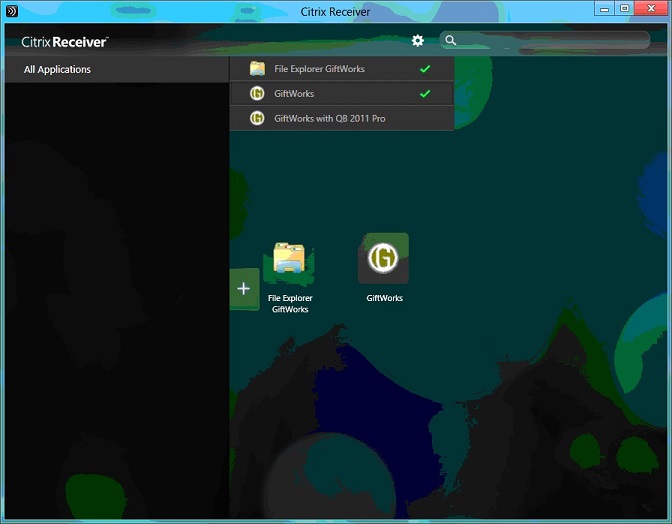Image resolution: width=672 pixels, height=524 pixels.
Task: Click the Citrix Receiver logo
Action: tap(64, 42)
